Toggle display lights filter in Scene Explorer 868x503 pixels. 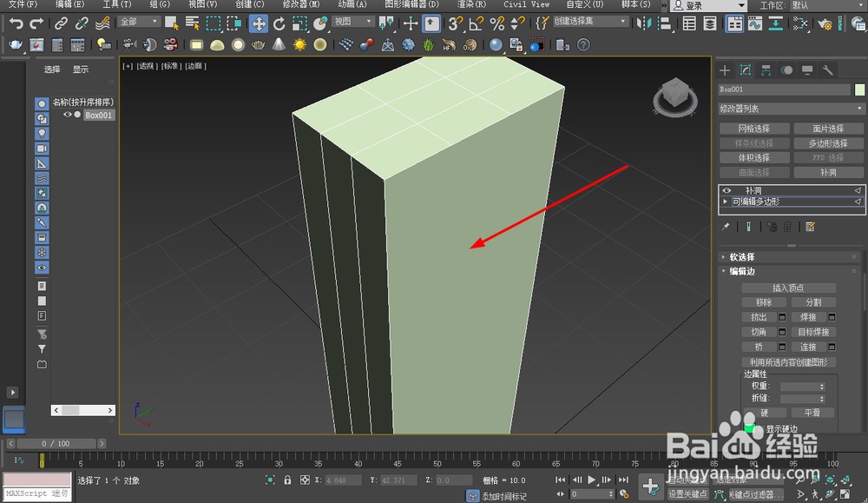[x=42, y=134]
